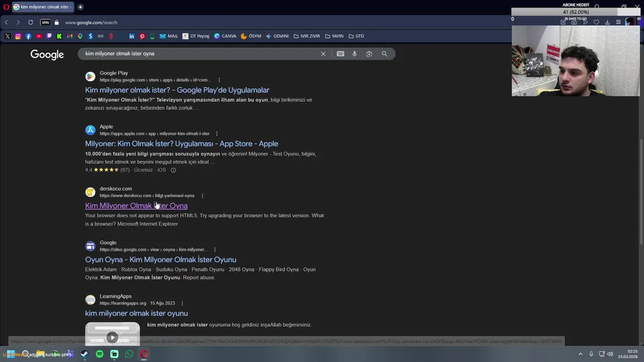The width and height of the screenshot is (644, 362).
Task: Open more options for derskocu.com result
Action: pos(202,196)
